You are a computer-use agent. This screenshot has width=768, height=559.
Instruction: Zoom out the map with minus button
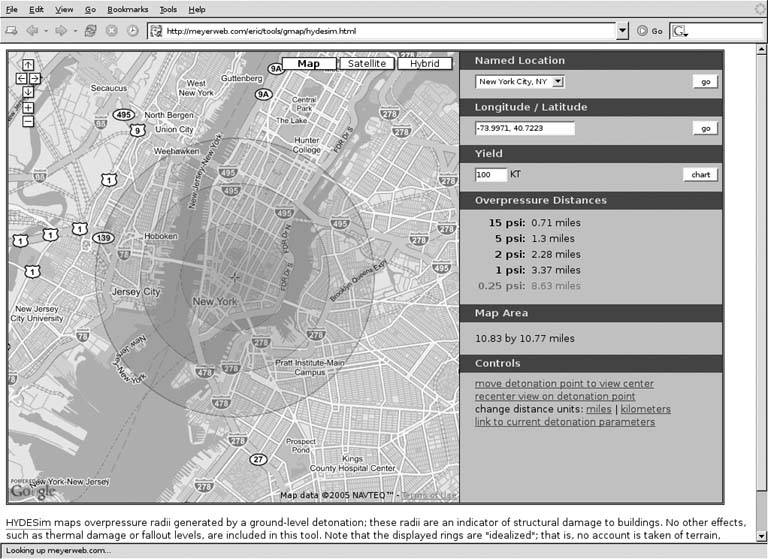28,121
